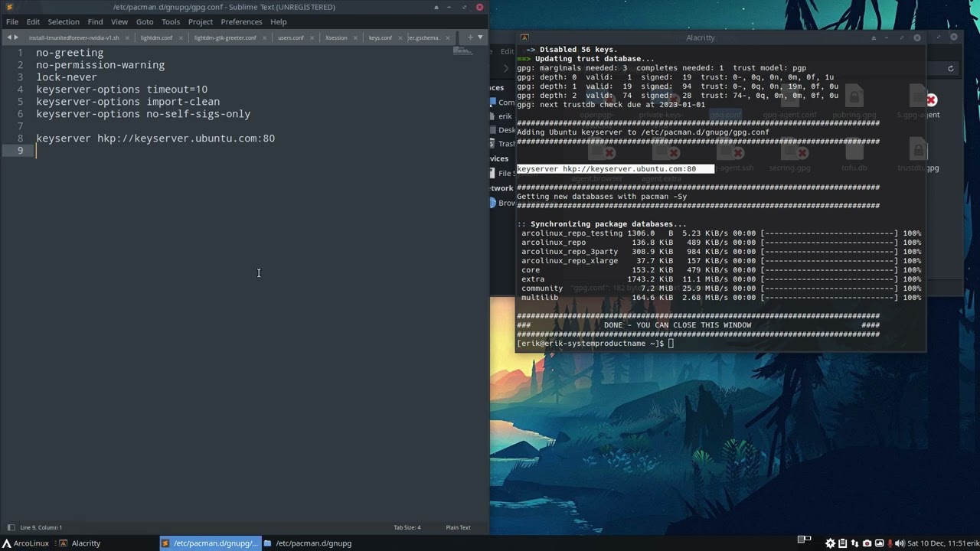The height and width of the screenshot is (551, 980).
Task: Click 'keyserver hkp://keyserver.ubuntu.com:80' in the editor
Action: (x=155, y=139)
